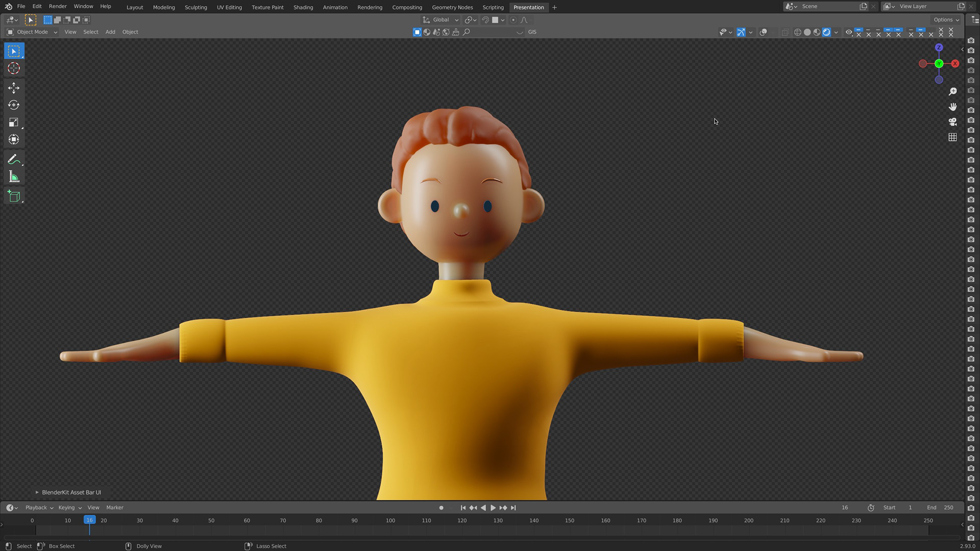Open the File menu
Viewport: 980px width, 551px height.
coord(21,7)
